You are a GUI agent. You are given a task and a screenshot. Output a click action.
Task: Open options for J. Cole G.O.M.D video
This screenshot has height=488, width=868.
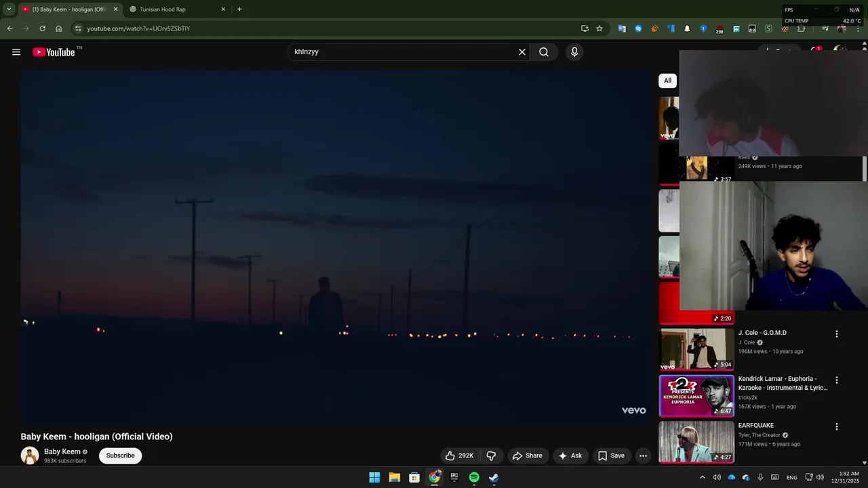click(x=836, y=334)
